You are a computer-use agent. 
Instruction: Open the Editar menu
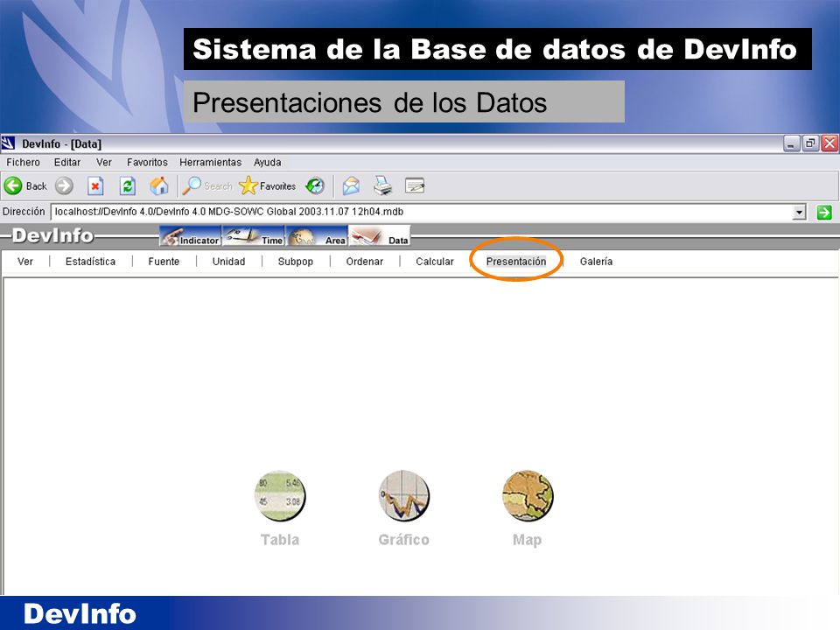coord(67,163)
